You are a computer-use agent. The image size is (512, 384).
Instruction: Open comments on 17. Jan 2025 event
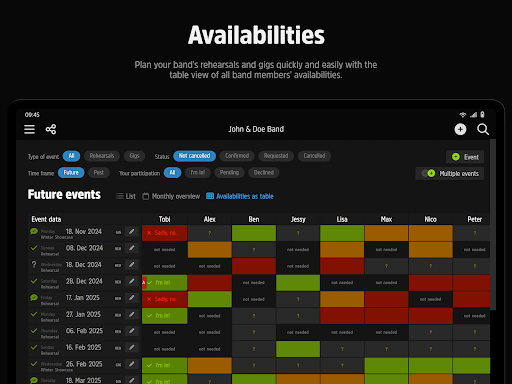tap(34, 297)
